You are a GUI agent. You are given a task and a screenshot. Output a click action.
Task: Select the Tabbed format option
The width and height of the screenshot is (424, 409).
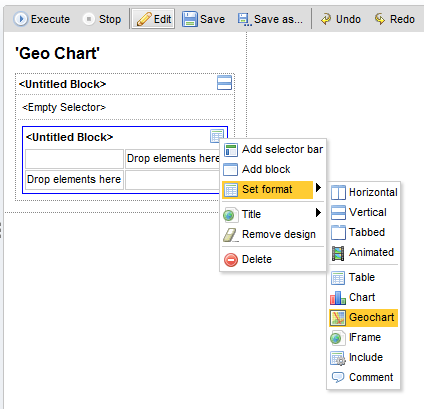click(x=364, y=232)
